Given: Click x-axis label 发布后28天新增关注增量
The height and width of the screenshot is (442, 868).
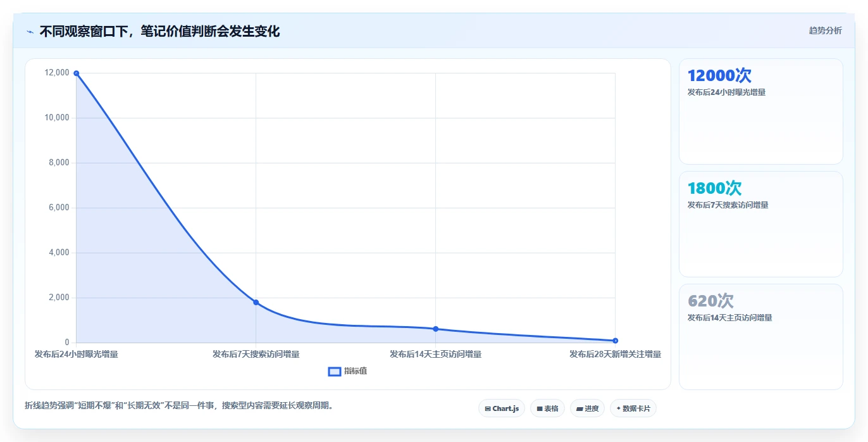Looking at the screenshot, I should click(x=615, y=354).
